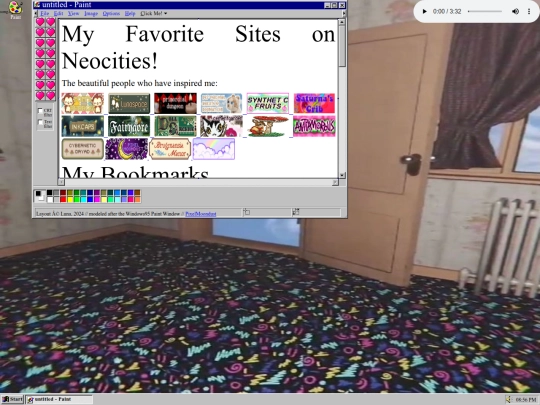540x405 pixels.
Task: Pick the orange color swatch
Action: (x=137, y=199)
